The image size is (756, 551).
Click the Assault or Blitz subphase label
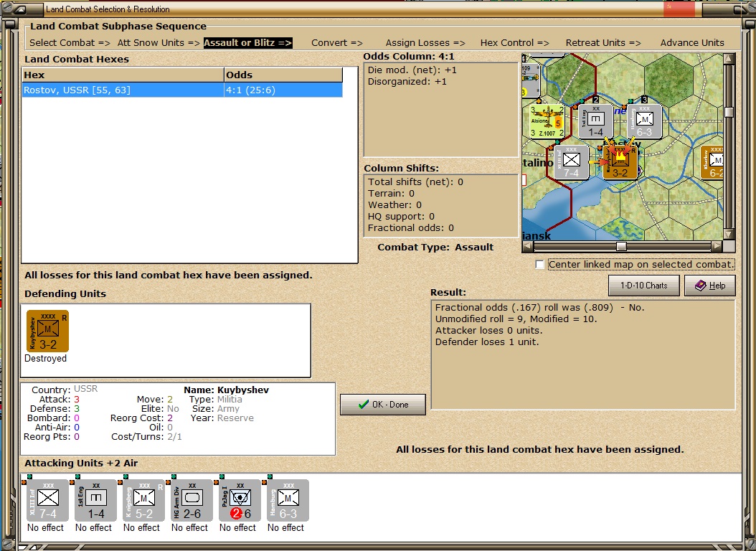pos(248,42)
